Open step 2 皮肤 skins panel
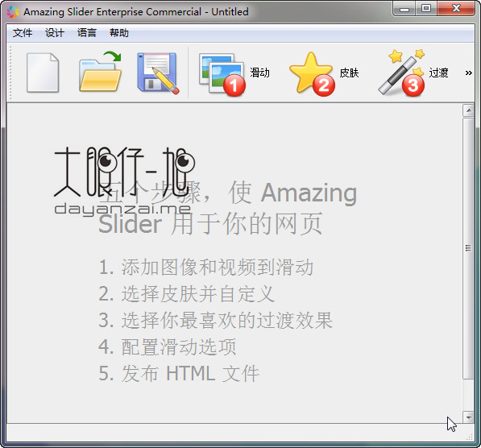 click(324, 73)
